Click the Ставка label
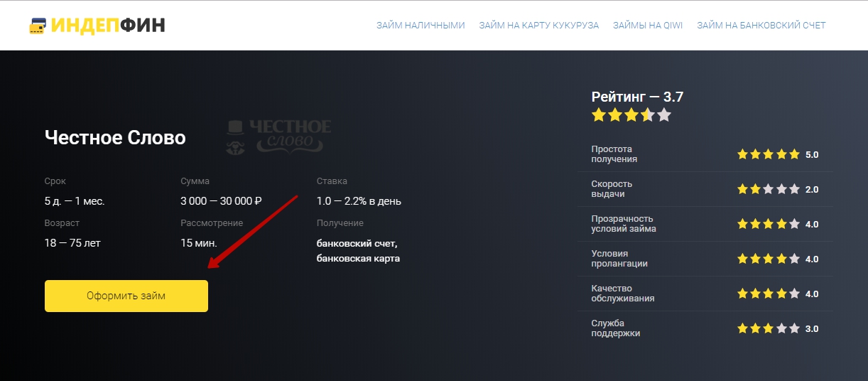The image size is (868, 381). tap(332, 181)
